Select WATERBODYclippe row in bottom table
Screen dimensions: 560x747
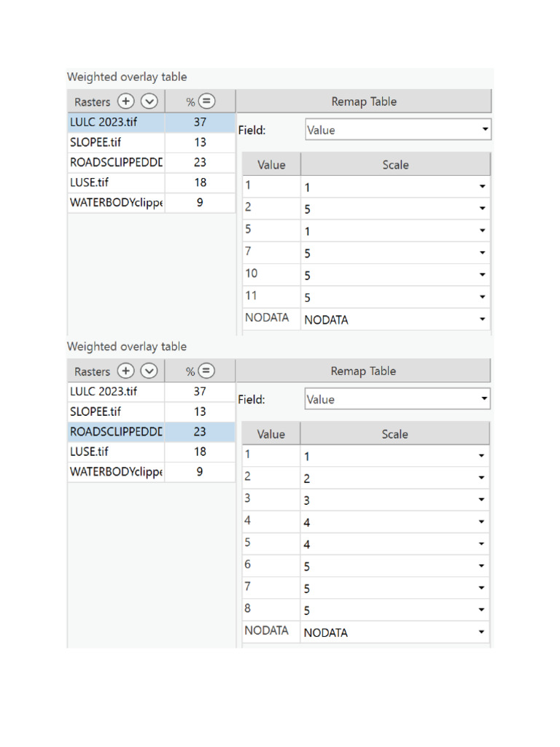(152, 472)
